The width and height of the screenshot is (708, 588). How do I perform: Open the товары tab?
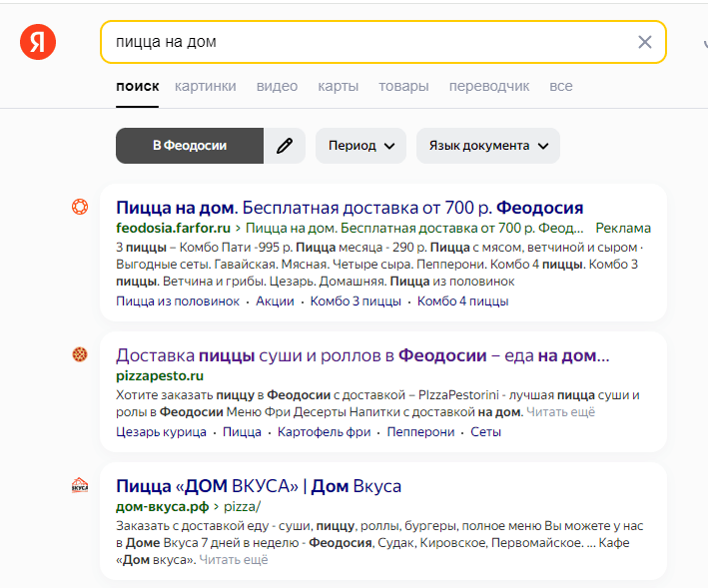point(403,86)
